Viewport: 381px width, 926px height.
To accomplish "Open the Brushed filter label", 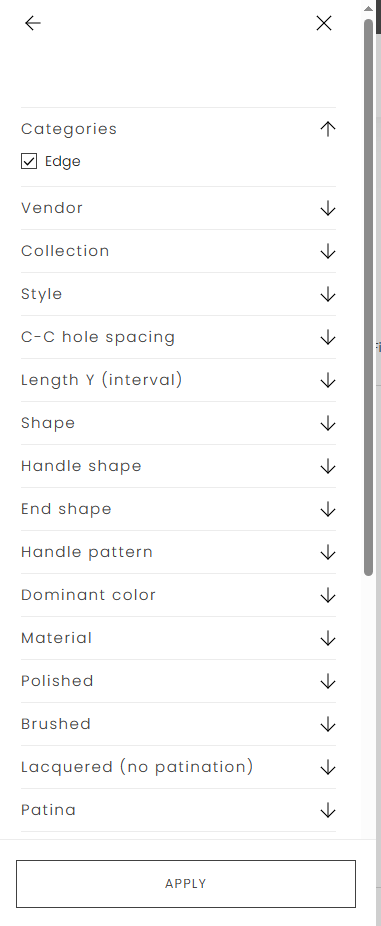I will click(56, 724).
